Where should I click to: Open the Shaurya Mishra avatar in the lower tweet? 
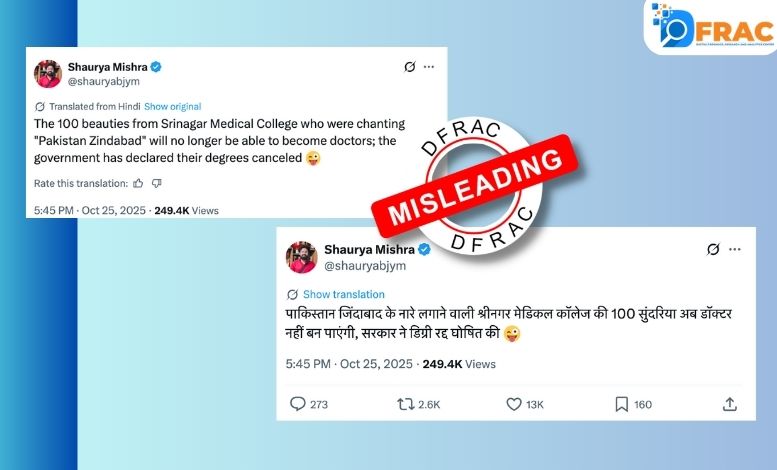pyautogui.click(x=301, y=257)
